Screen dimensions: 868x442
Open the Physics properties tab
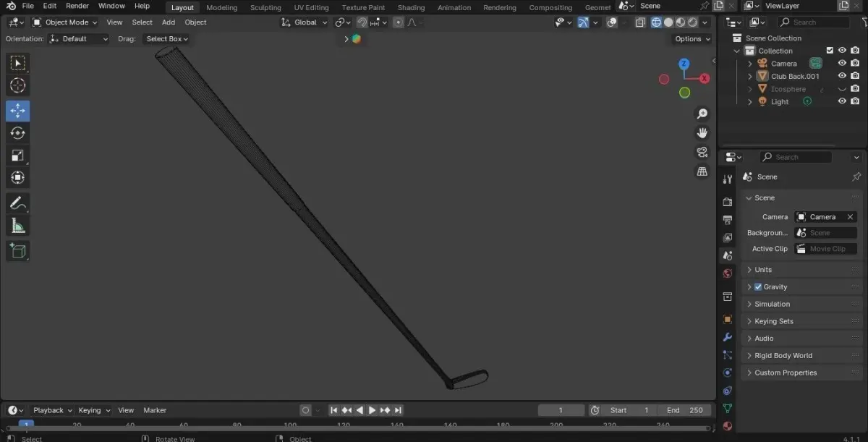pyautogui.click(x=728, y=373)
